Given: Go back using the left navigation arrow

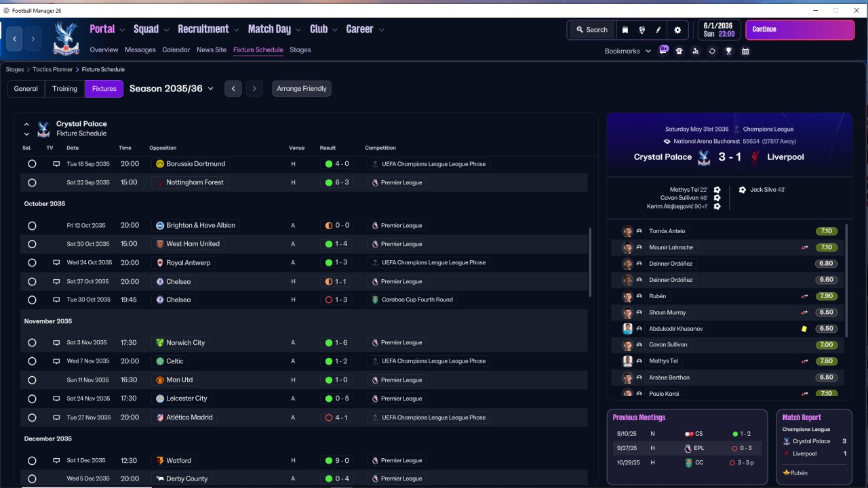Looking at the screenshot, I should point(15,39).
